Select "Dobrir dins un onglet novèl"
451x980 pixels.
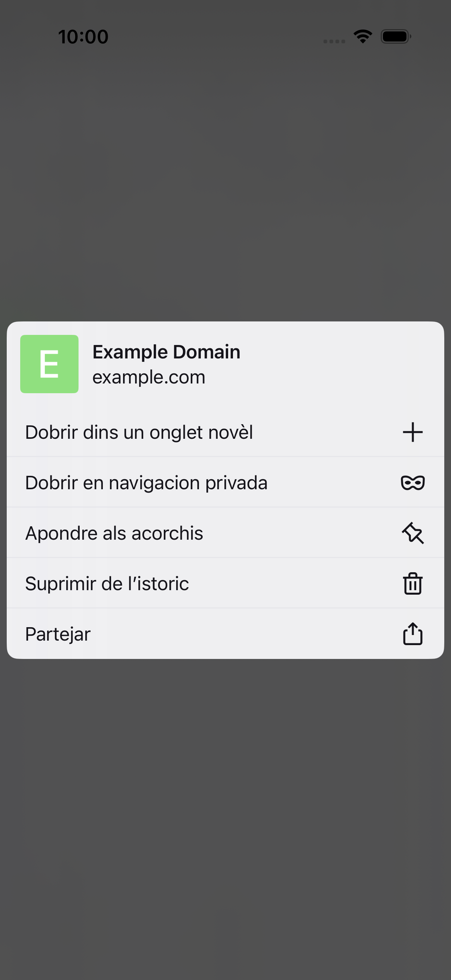(x=225, y=432)
